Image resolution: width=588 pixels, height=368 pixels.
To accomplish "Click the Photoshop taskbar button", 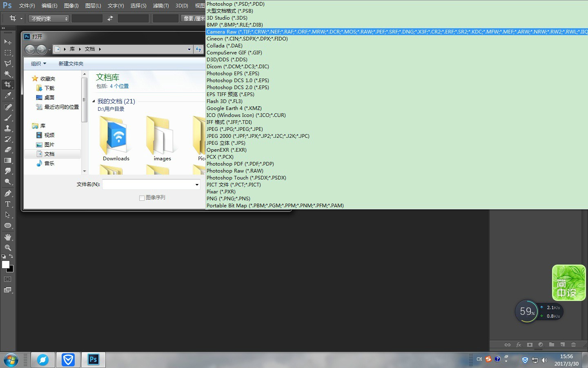I will [93, 360].
